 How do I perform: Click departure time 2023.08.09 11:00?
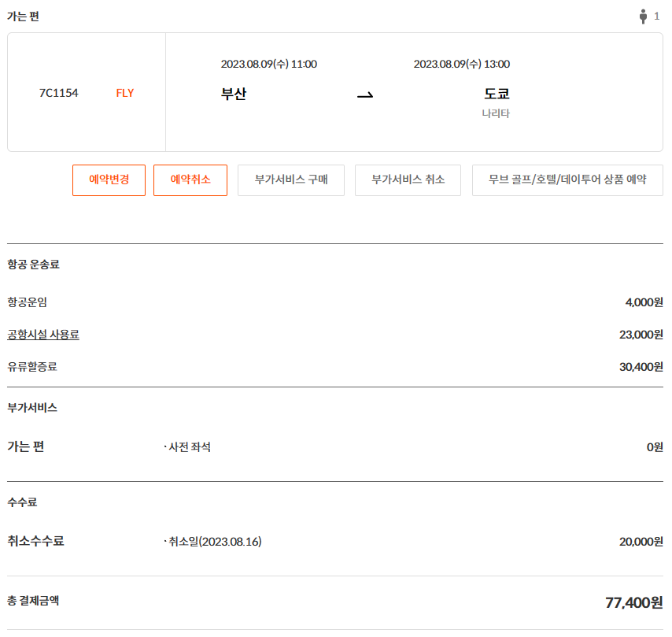[x=269, y=65]
